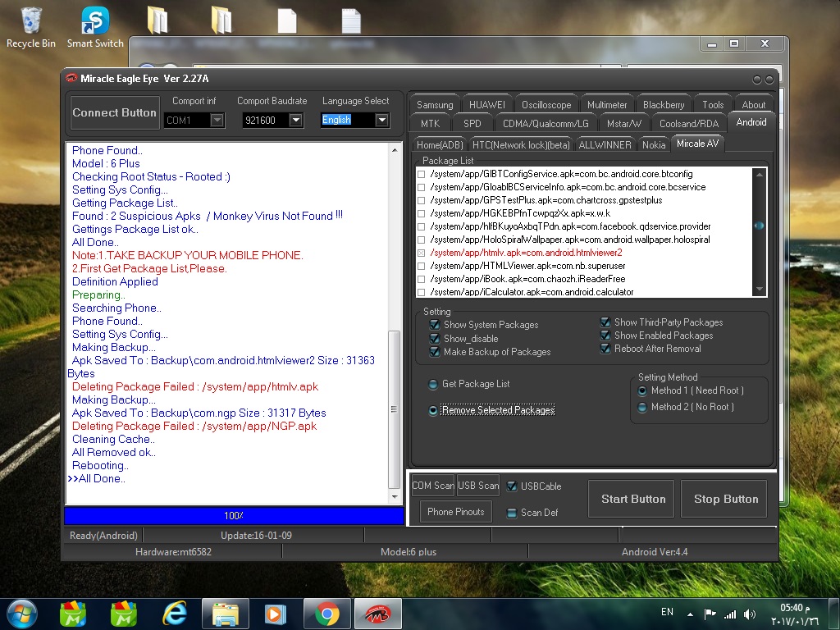This screenshot has height=630, width=840.
Task: Choose Method 2 (No Root)
Action: tap(642, 408)
